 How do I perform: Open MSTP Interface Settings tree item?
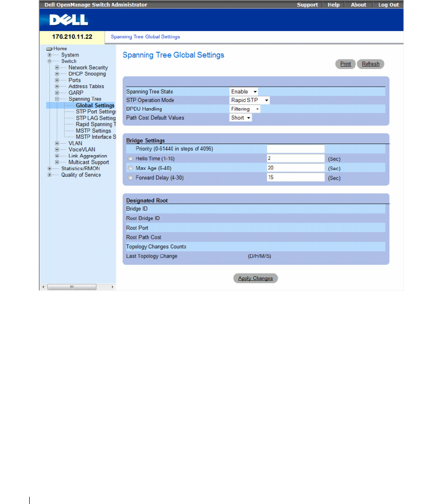96,137
